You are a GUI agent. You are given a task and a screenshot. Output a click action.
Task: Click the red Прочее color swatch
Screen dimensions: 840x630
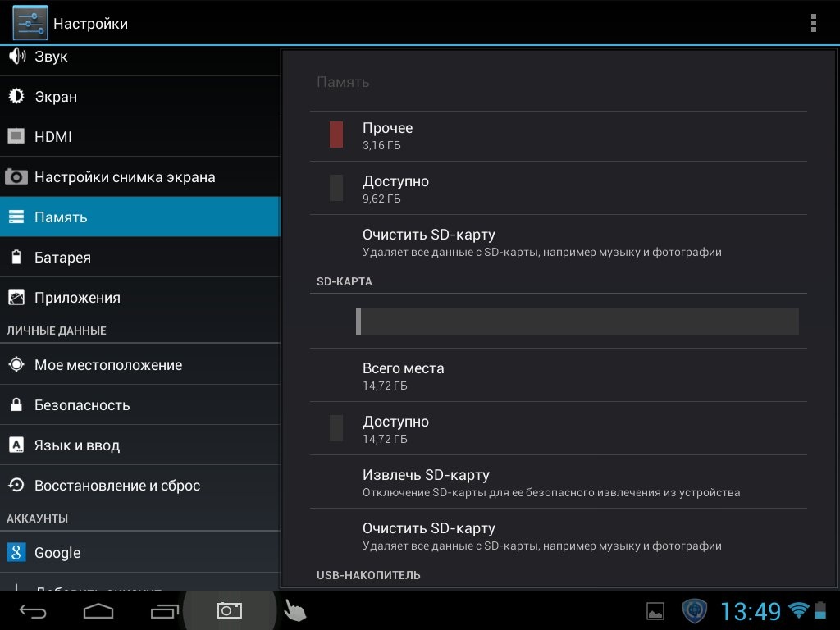pyautogui.click(x=336, y=135)
